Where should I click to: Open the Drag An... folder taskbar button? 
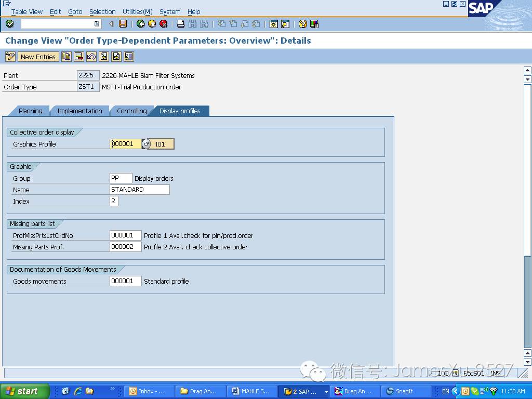(201, 391)
